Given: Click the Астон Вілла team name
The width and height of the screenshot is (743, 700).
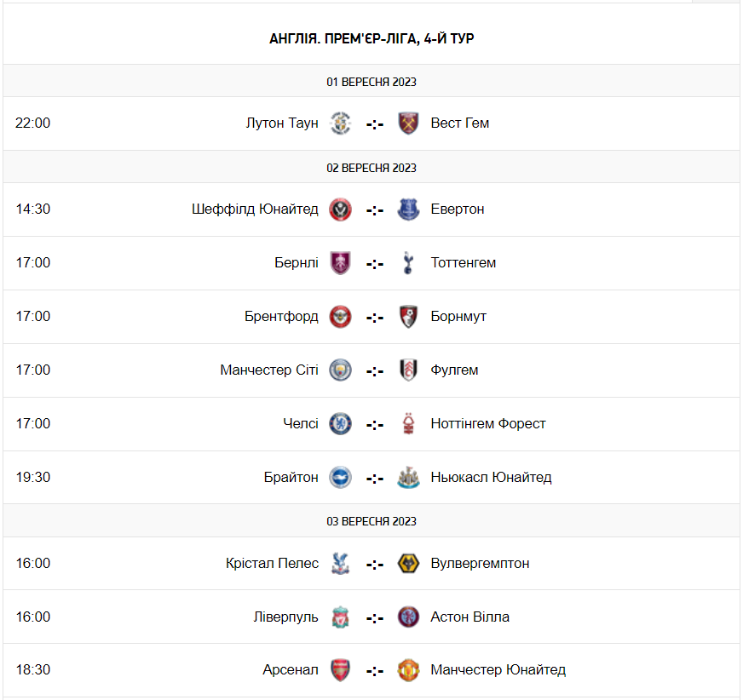Looking at the screenshot, I should [469, 617].
